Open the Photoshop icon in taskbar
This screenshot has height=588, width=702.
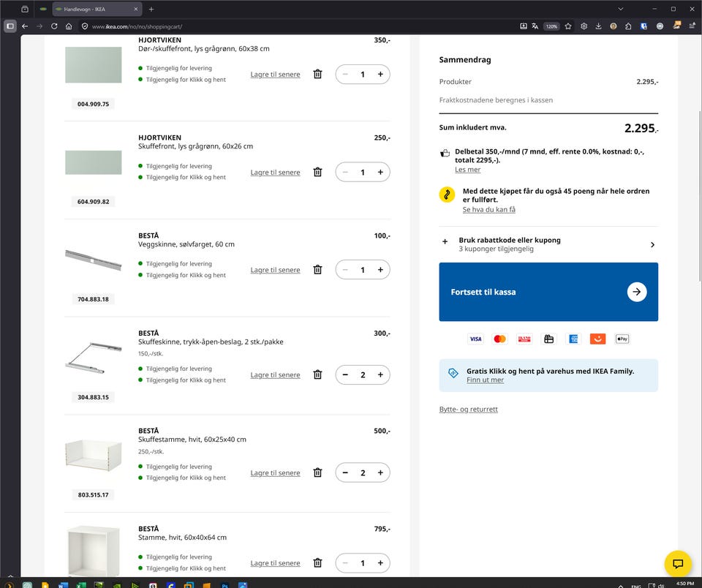tap(224, 585)
